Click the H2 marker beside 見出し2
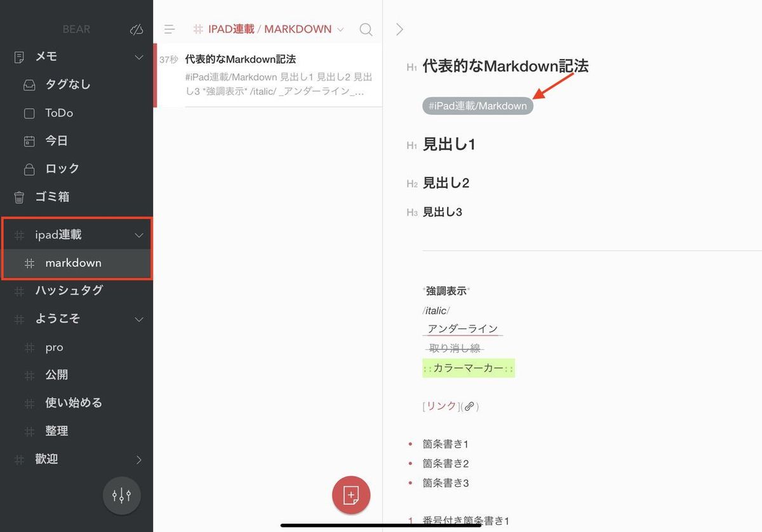Screen dimensions: 762x532 pyautogui.click(x=412, y=184)
